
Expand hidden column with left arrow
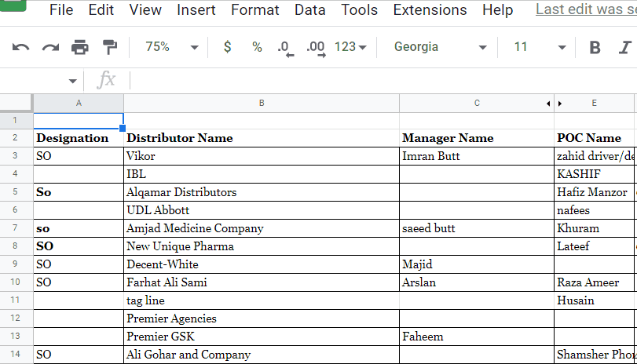click(548, 104)
